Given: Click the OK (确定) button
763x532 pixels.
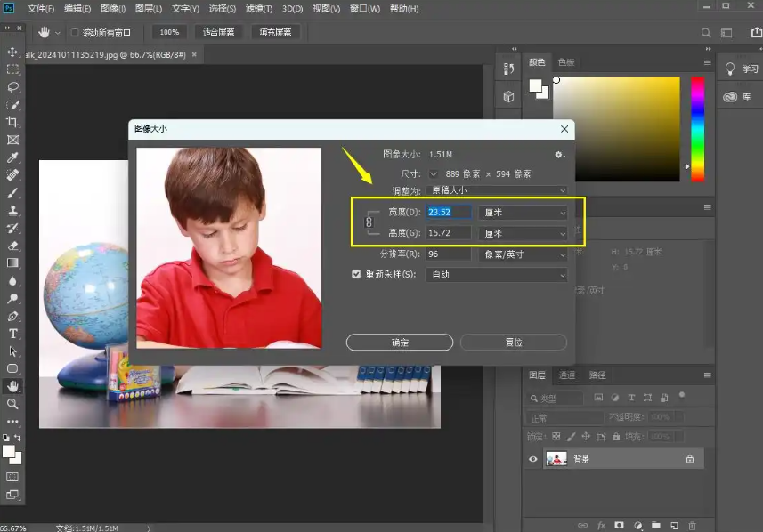Looking at the screenshot, I should [400, 343].
